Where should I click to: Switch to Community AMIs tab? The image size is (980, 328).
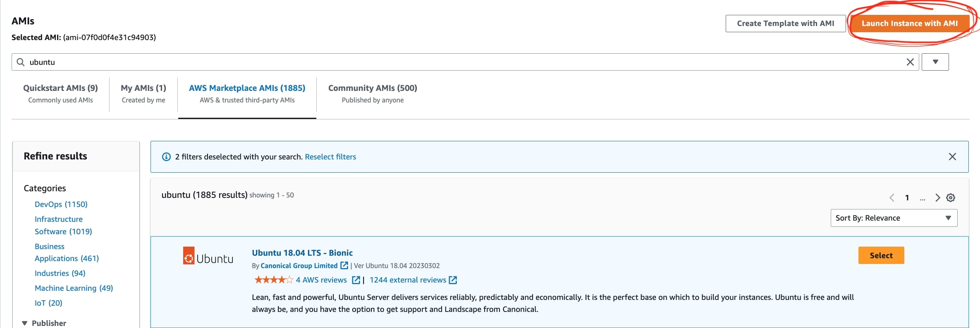pyautogui.click(x=372, y=94)
